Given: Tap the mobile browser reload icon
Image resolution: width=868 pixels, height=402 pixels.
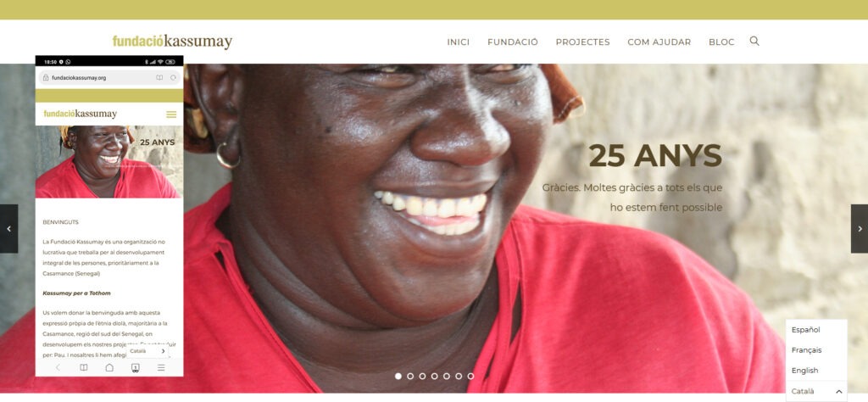Looking at the screenshot, I should click(x=173, y=77).
